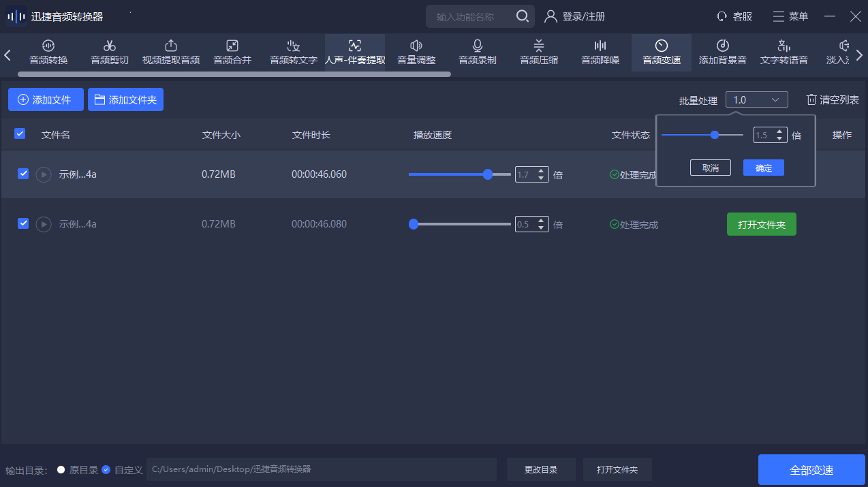Click the output path field
Screen dimensions: 868x487
[x=322, y=469]
